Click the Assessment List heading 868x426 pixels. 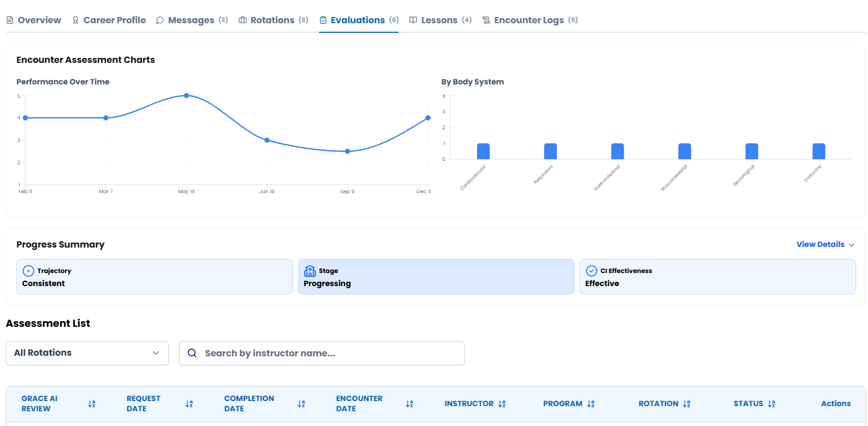tap(48, 323)
